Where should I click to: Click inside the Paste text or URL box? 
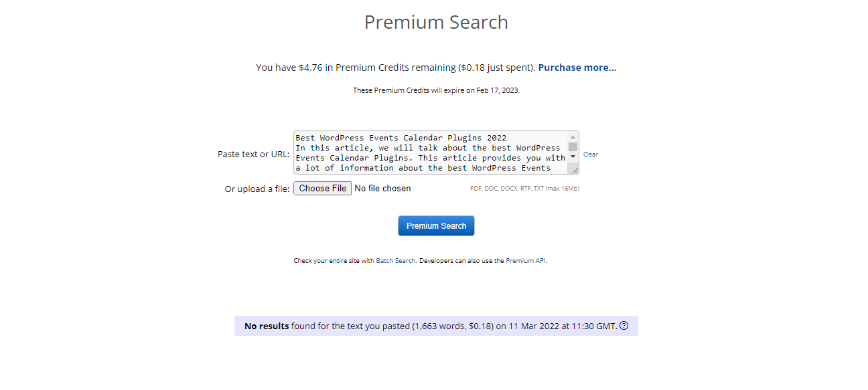click(436, 153)
